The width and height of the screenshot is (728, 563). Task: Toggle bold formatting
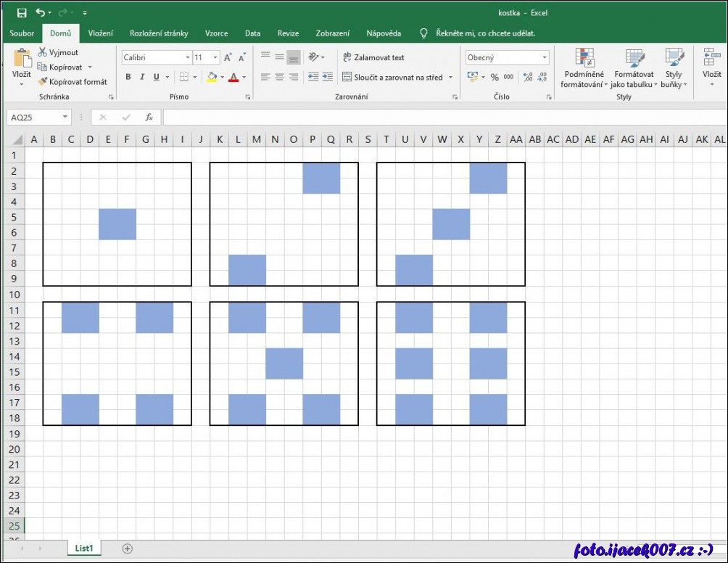point(128,77)
